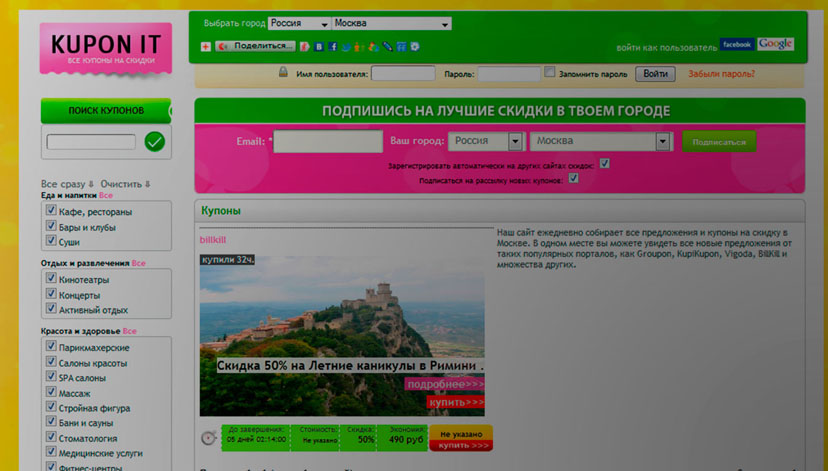The image size is (828, 471).
Task: Uncheck the Массаж category
Action: [x=51, y=391]
